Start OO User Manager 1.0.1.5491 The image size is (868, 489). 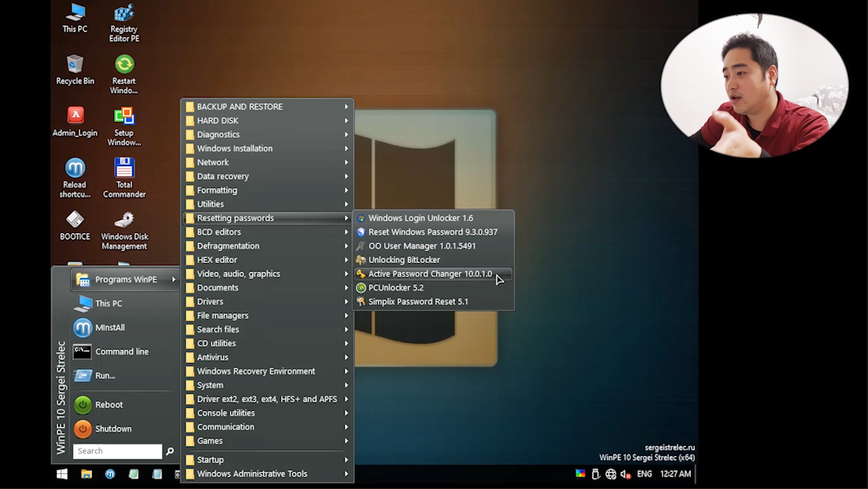click(x=434, y=246)
